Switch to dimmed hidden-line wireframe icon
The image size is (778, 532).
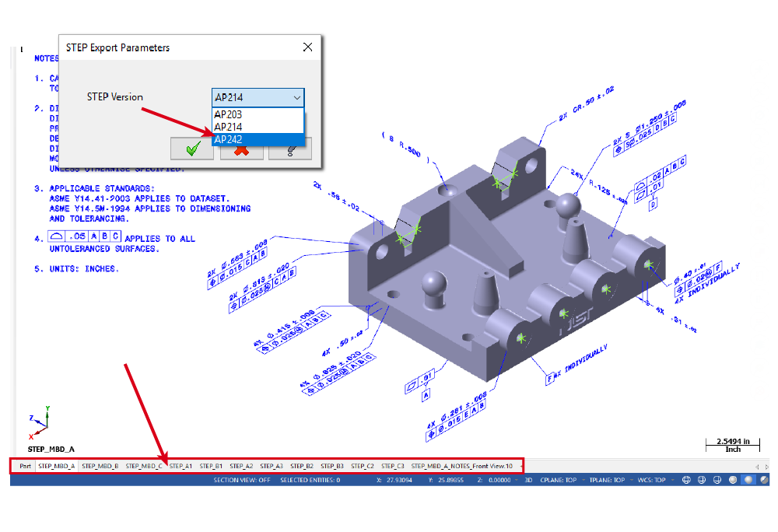702,480
